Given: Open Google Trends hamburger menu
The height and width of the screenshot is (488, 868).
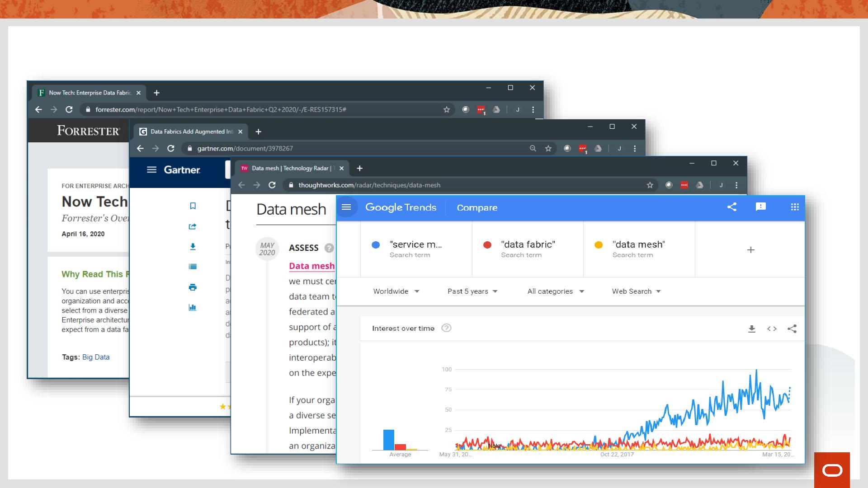Looking at the screenshot, I should [x=346, y=207].
